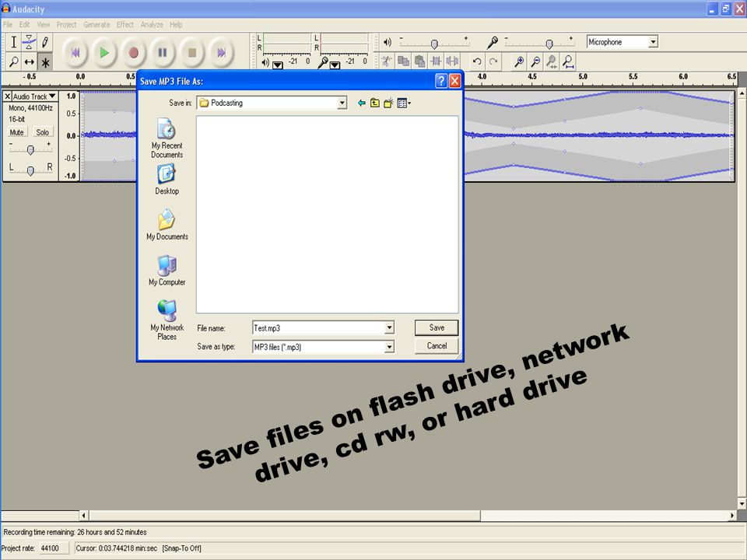The width and height of the screenshot is (747, 560).
Task: Click the Zoom In magnifier icon
Action: 519,61
